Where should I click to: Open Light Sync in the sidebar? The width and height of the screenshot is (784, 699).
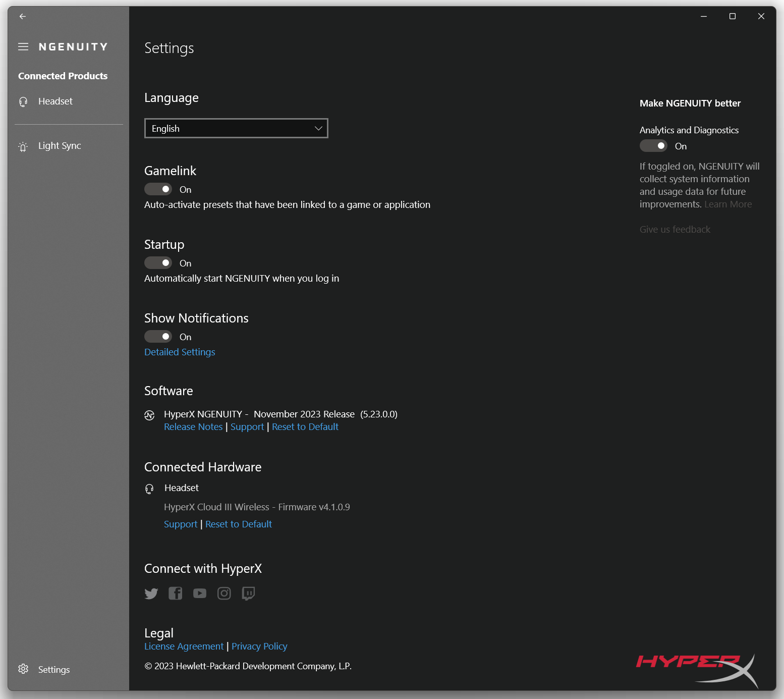pyautogui.click(x=69, y=146)
